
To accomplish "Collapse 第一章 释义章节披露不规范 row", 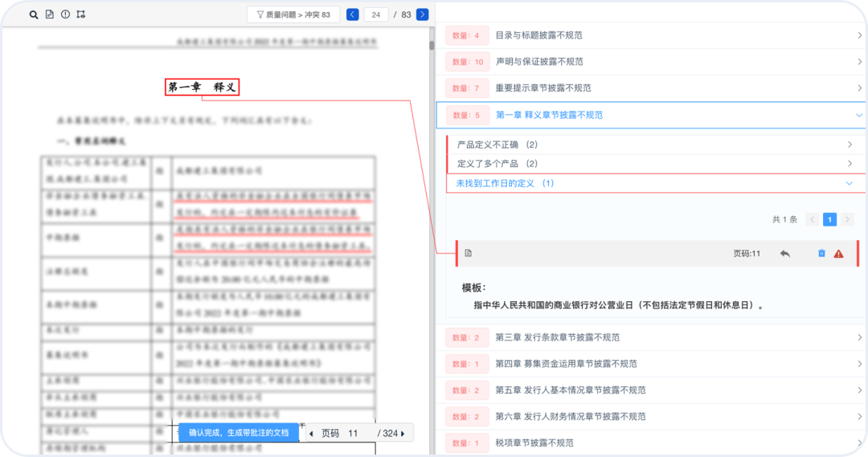I will (x=653, y=115).
